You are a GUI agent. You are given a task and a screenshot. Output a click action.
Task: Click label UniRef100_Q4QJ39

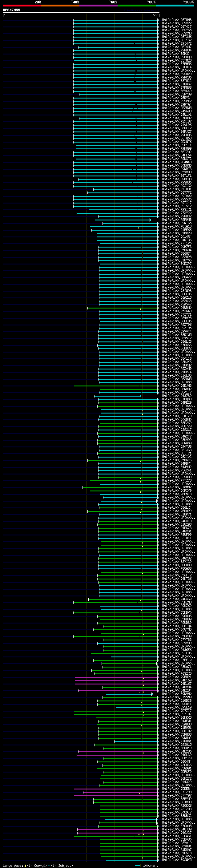pos(177,829)
